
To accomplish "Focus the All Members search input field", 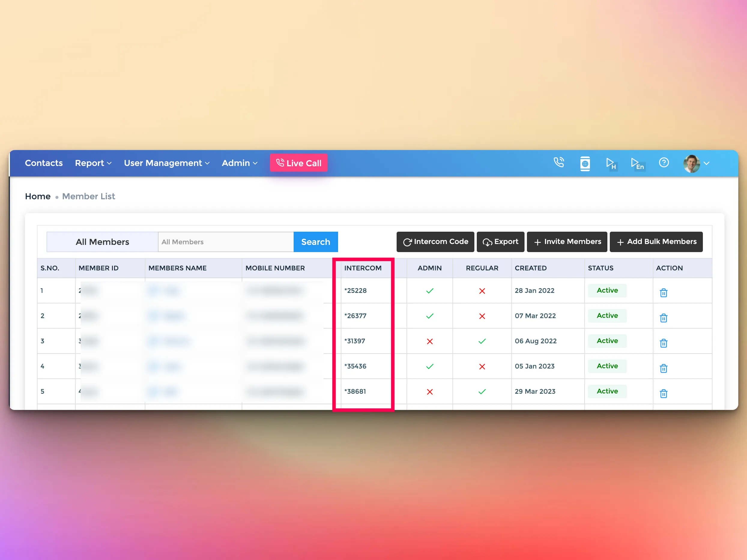I will pyautogui.click(x=225, y=242).
